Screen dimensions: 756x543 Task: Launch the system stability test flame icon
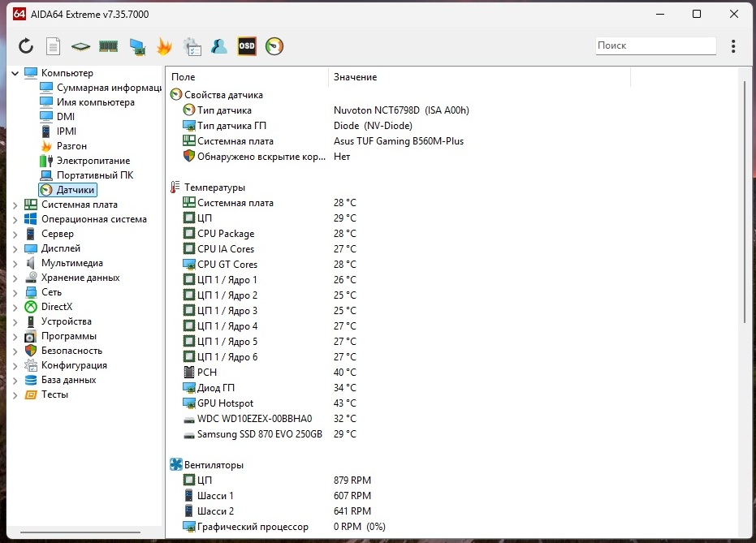164,46
